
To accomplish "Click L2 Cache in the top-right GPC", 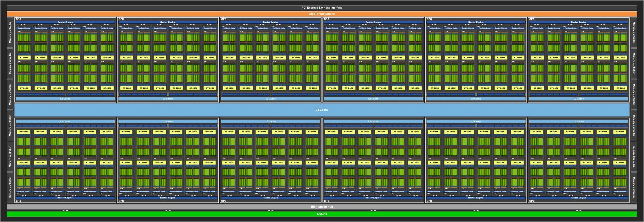I will point(579,99).
